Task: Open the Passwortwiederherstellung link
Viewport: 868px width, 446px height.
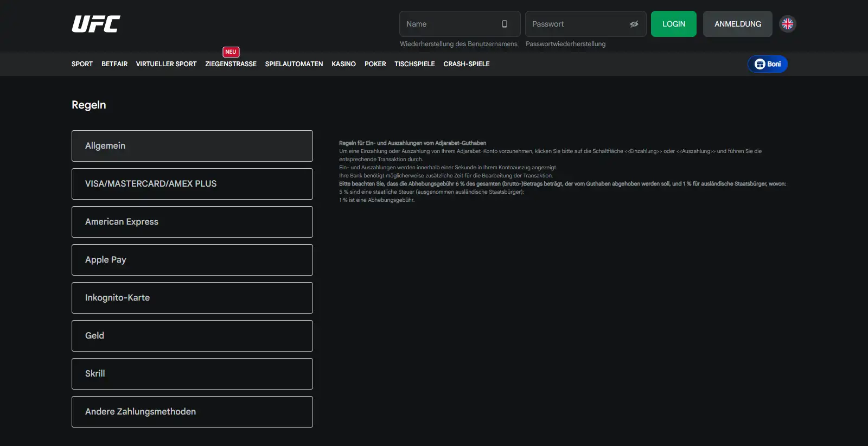Action: (565, 44)
